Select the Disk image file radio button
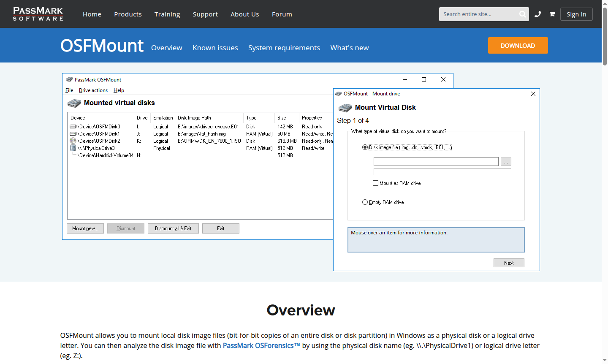Screen dimensions: 608x364 coord(364,147)
